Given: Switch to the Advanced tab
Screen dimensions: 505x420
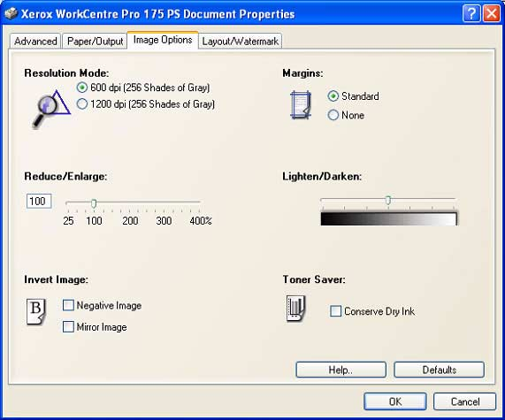Looking at the screenshot, I should [x=35, y=42].
